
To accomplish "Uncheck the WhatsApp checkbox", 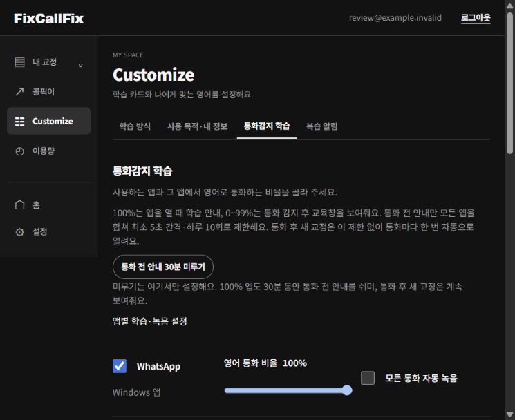I will pyautogui.click(x=120, y=366).
